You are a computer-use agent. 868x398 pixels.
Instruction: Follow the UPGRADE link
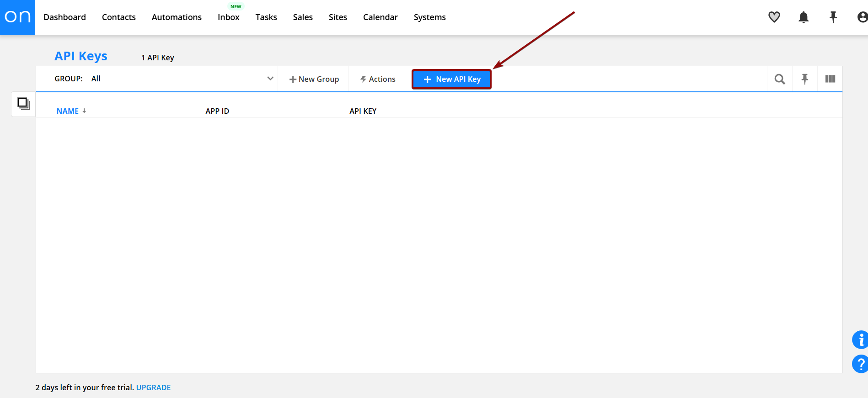click(153, 387)
